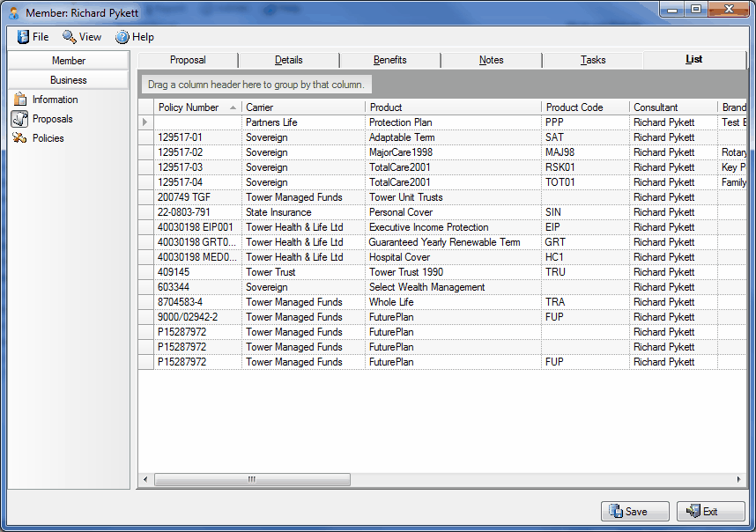Viewport: 756px width, 532px height.
Task: Open Policies in sidebar
Action: [x=39, y=138]
